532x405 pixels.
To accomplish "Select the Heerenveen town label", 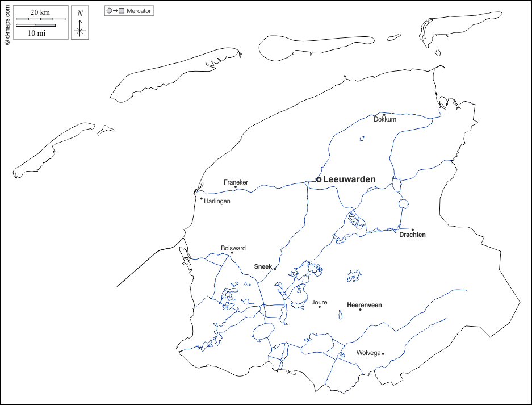I will click(365, 305).
